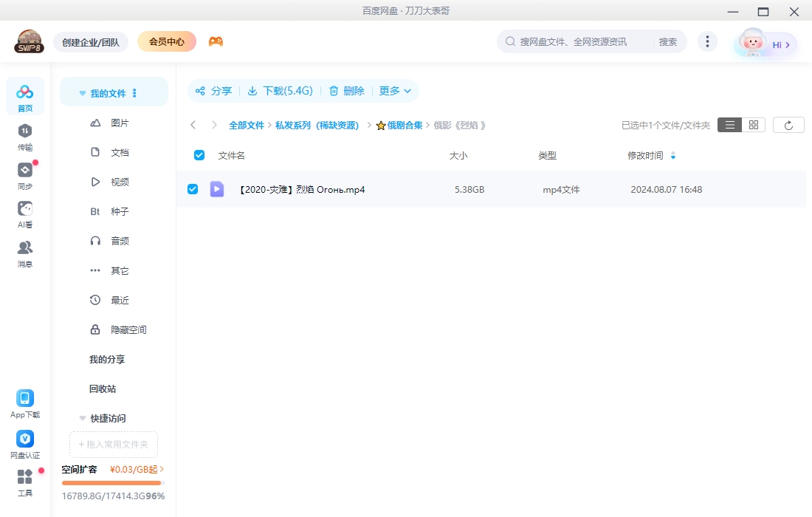Collapse the 快捷访问 section
This screenshot has width=812, height=517.
point(82,417)
